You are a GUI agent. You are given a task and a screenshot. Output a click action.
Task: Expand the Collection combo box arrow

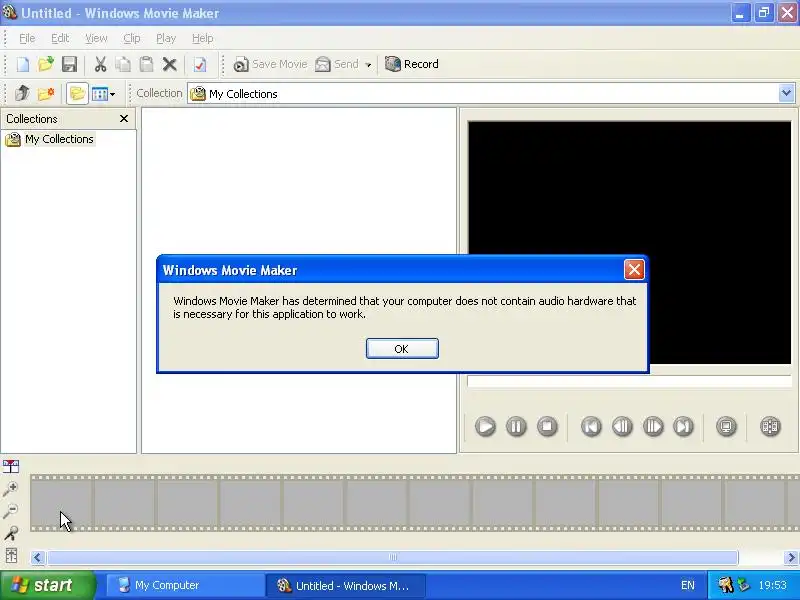tap(786, 93)
